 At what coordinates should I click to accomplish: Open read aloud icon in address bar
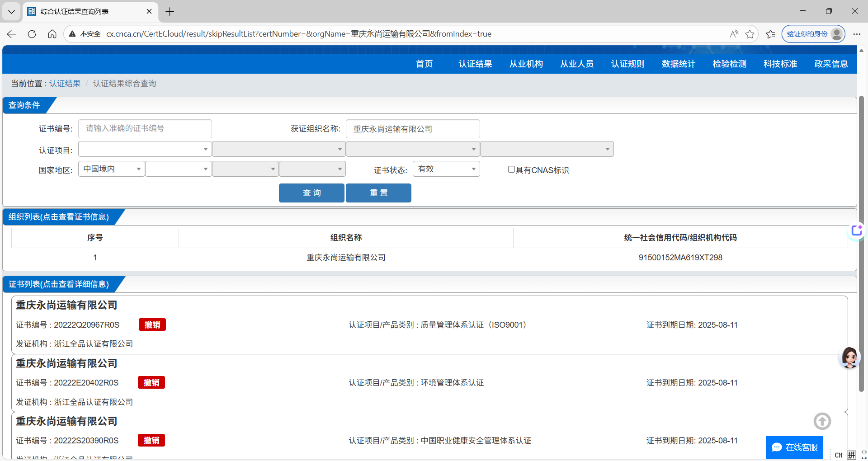(734, 34)
